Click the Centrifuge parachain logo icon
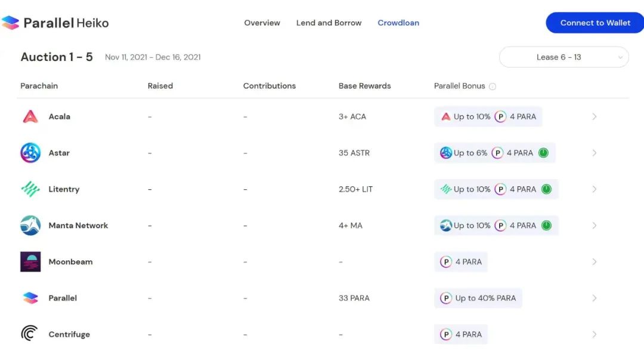This screenshot has width=644, height=360. click(x=30, y=334)
